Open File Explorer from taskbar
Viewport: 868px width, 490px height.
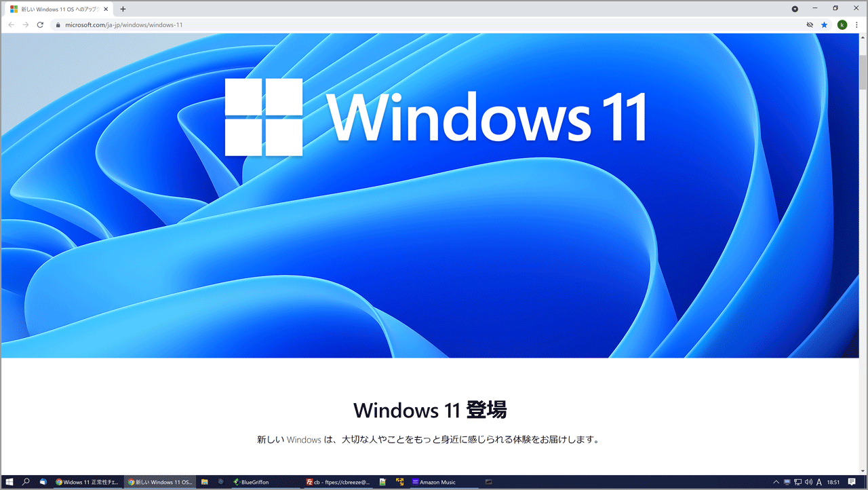[x=205, y=482]
